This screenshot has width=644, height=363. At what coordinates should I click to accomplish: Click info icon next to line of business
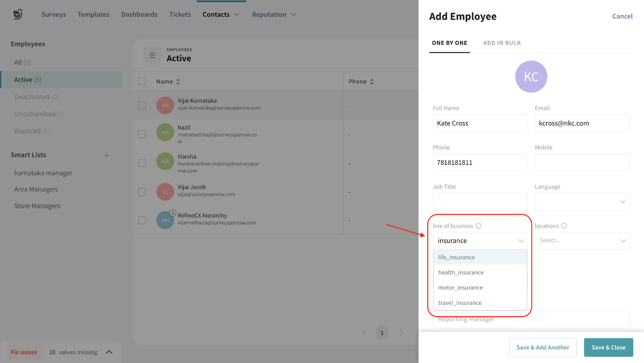coord(479,226)
